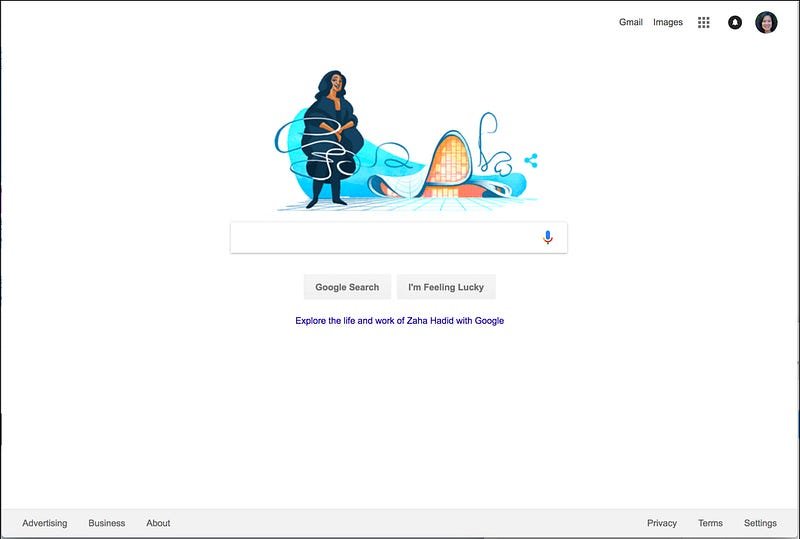Open the Privacy footer link
The image size is (800, 539).
(662, 523)
